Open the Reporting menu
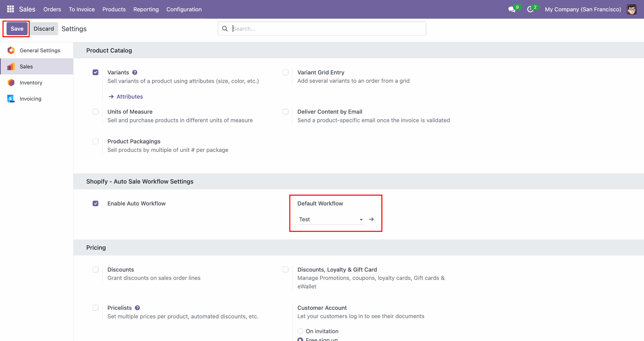This screenshot has height=341, width=644. pyautogui.click(x=146, y=9)
